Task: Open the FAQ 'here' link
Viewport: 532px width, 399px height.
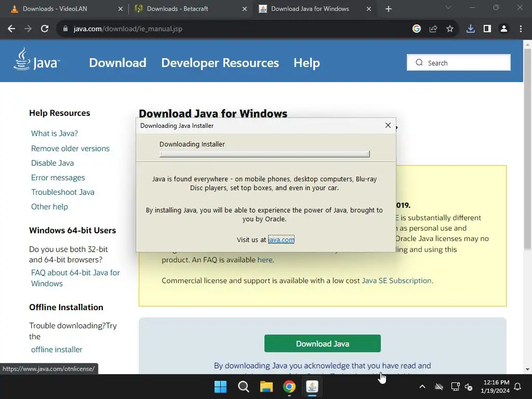Action: pos(265,260)
